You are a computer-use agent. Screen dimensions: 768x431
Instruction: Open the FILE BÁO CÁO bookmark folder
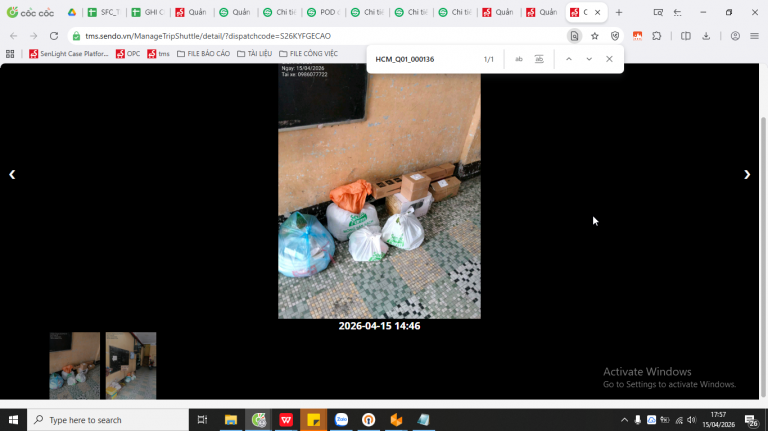[x=203, y=54]
